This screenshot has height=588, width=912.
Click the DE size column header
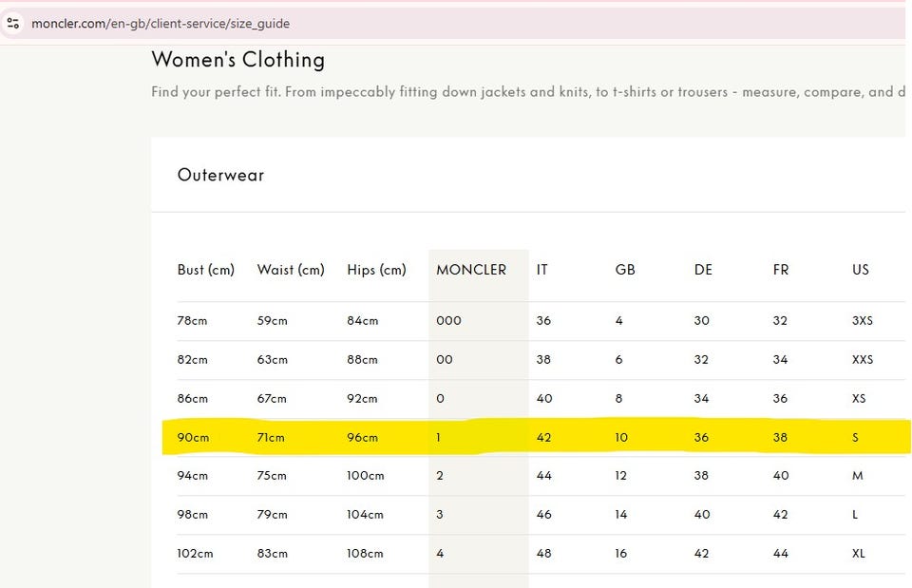click(x=703, y=270)
